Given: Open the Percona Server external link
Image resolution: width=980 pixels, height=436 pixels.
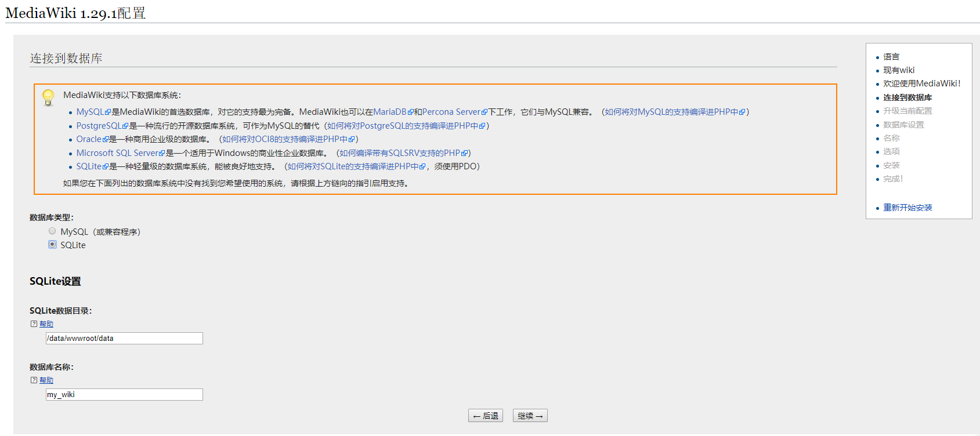Looking at the screenshot, I should pyautogui.click(x=455, y=112).
